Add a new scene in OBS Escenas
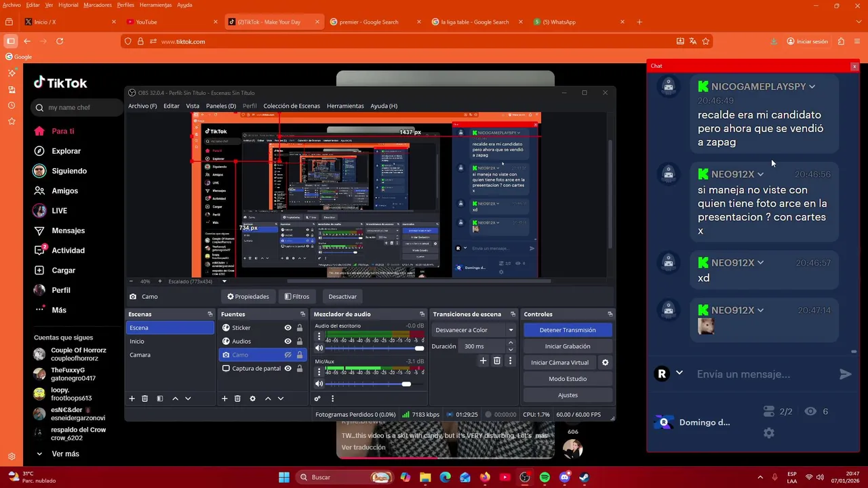Viewport: 868px width, 488px height. [x=132, y=399]
